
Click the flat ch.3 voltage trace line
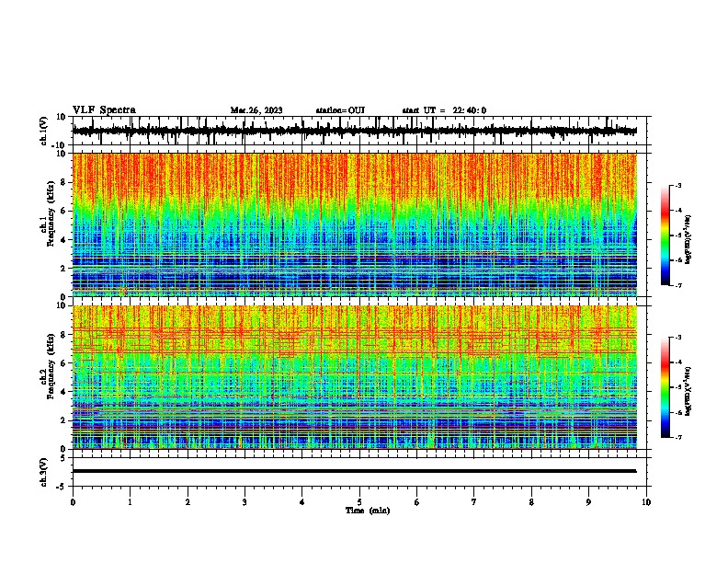click(354, 471)
